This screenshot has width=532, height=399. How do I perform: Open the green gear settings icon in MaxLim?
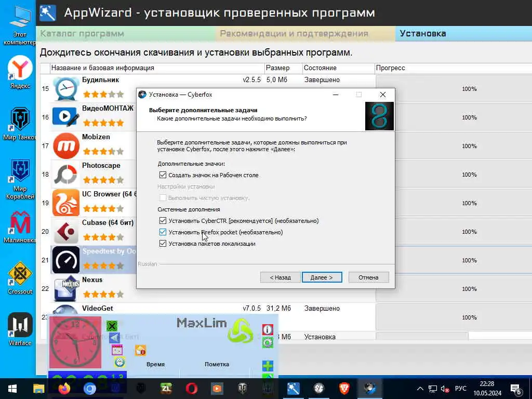click(268, 342)
